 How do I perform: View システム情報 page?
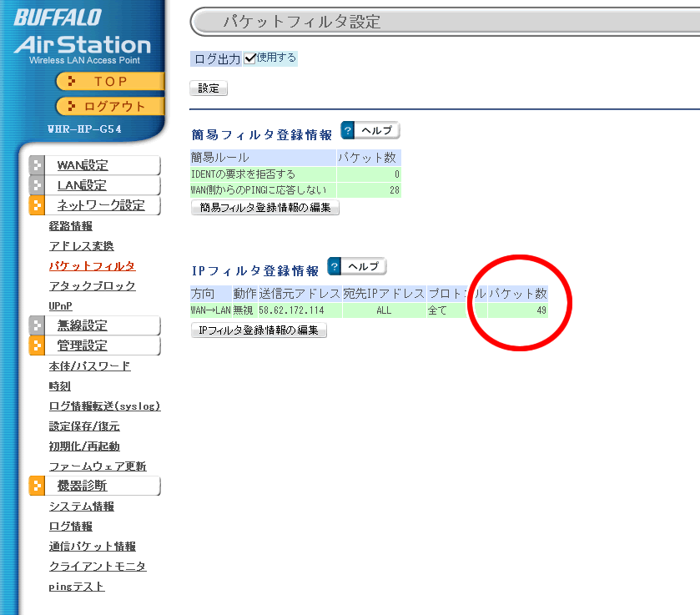[81, 507]
